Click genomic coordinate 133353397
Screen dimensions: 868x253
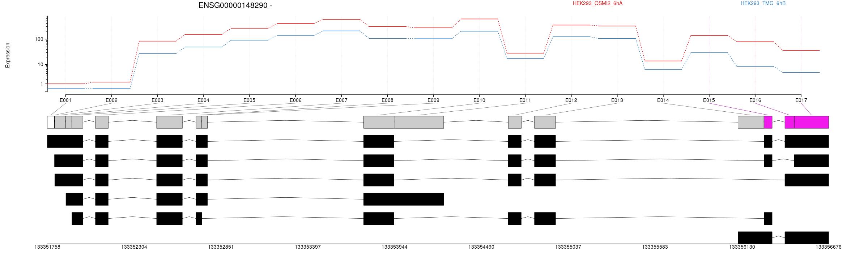point(308,247)
